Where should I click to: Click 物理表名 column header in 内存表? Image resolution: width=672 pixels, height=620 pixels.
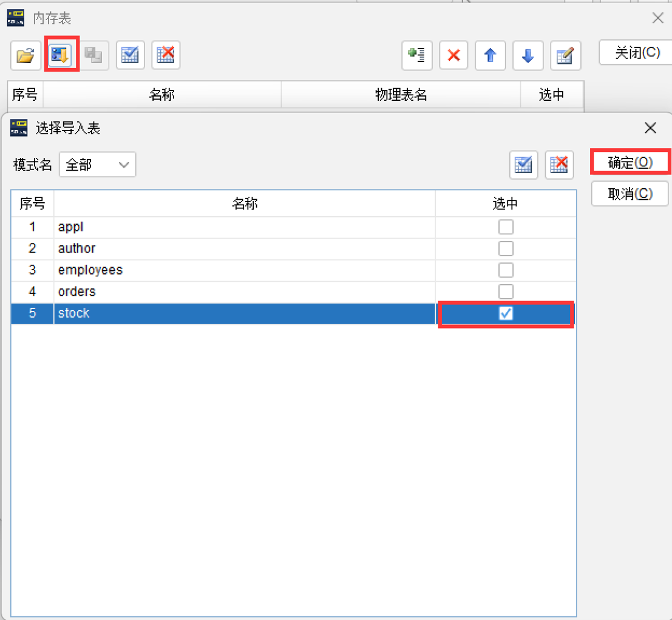[x=401, y=94]
